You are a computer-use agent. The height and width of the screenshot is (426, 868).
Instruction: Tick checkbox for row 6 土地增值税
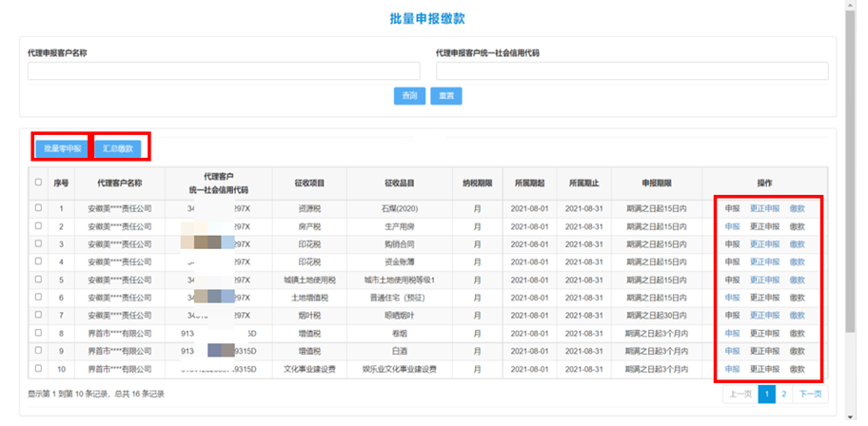pyautogui.click(x=38, y=297)
